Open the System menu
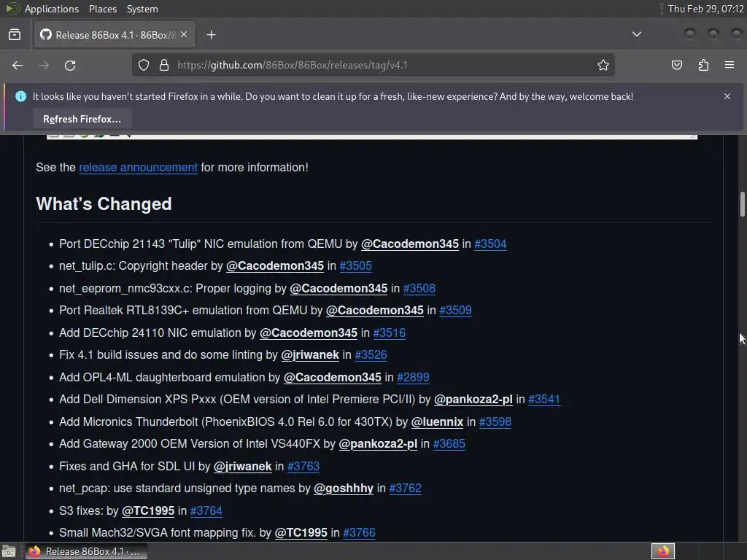The width and height of the screenshot is (747, 560). point(142,9)
